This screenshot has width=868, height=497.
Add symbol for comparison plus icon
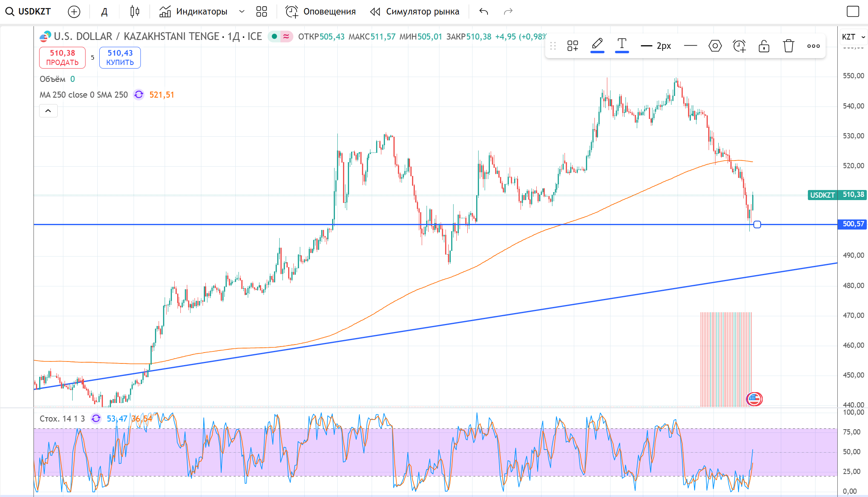[74, 12]
